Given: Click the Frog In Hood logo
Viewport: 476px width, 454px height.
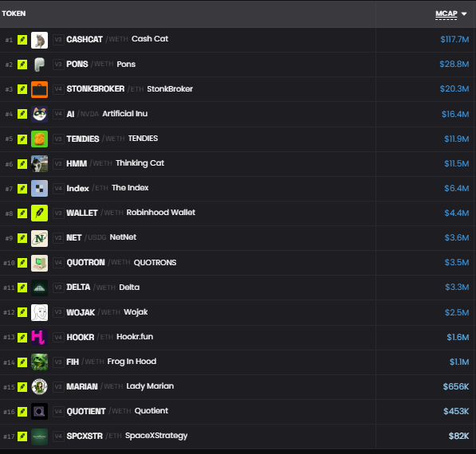Looking at the screenshot, I should [x=39, y=362].
